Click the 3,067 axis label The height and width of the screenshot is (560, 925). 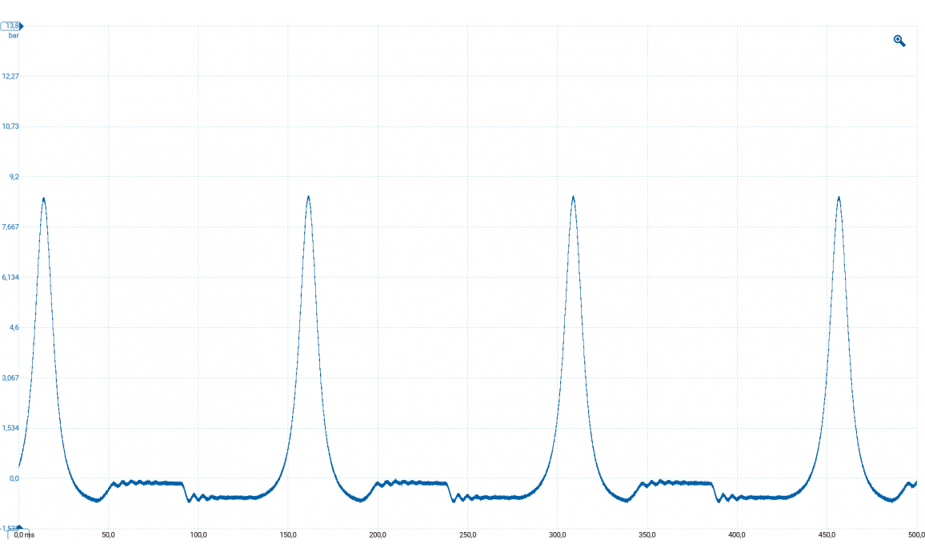[x=11, y=378]
